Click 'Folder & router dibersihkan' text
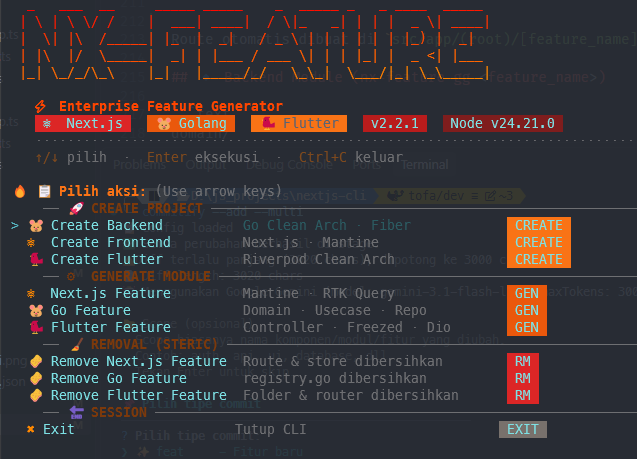 pos(351,395)
